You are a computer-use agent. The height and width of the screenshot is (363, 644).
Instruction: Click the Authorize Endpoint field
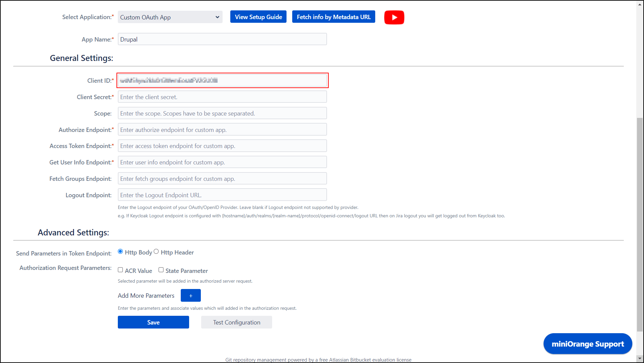[222, 129]
